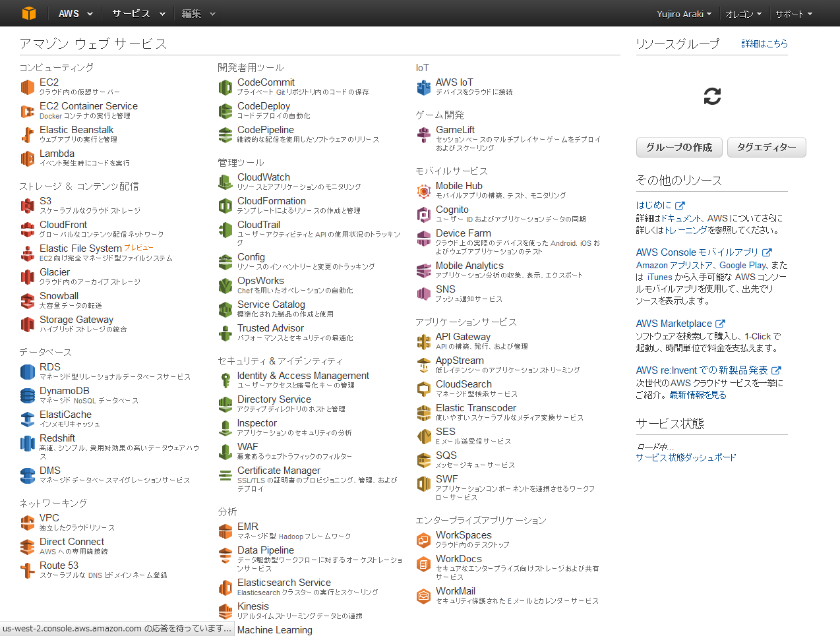Click the Mobile Hub icon
The height and width of the screenshot is (636, 840).
(424, 190)
